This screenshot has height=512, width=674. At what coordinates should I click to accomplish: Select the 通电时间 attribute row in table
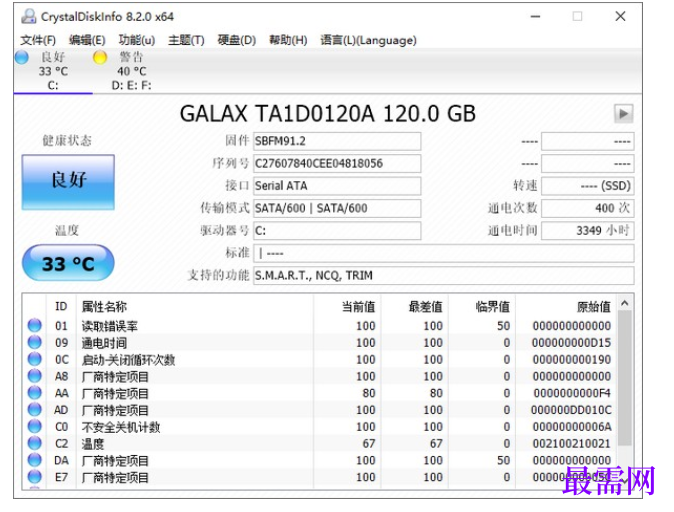(320, 343)
